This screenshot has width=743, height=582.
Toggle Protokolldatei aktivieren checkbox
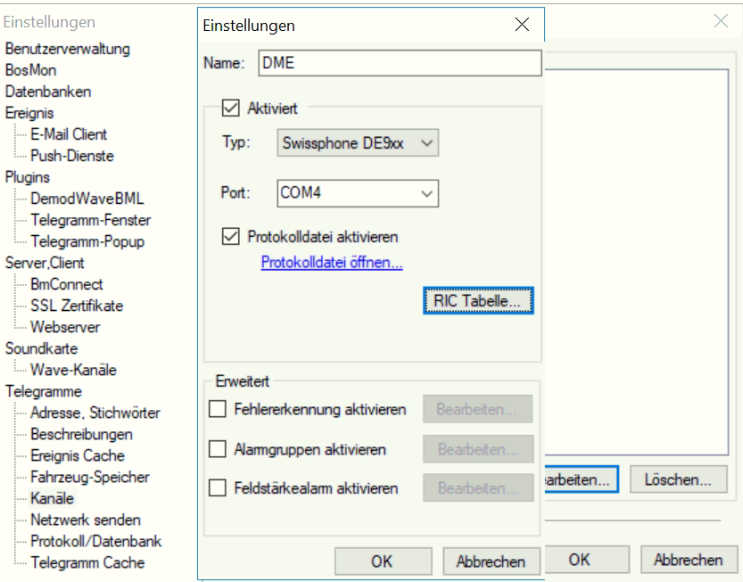coord(231,237)
